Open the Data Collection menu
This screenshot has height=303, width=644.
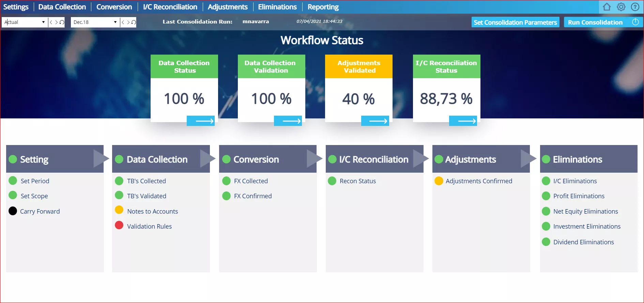tap(62, 7)
